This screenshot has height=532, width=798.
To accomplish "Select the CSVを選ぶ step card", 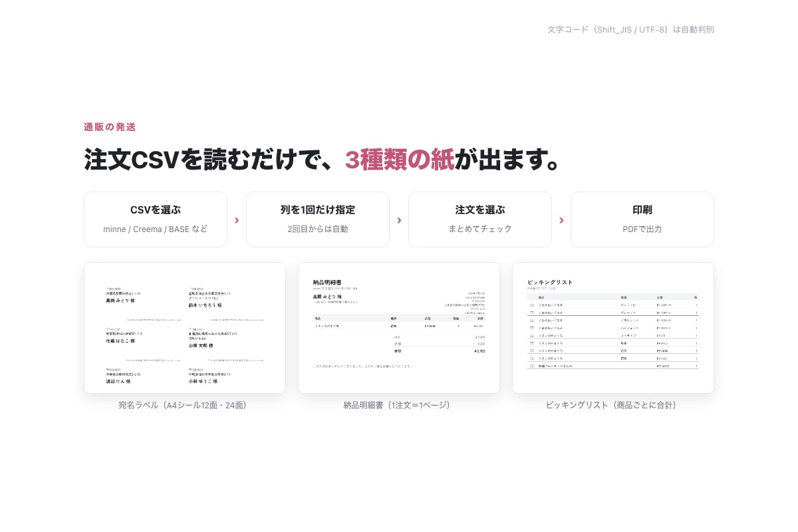I will tap(156, 219).
